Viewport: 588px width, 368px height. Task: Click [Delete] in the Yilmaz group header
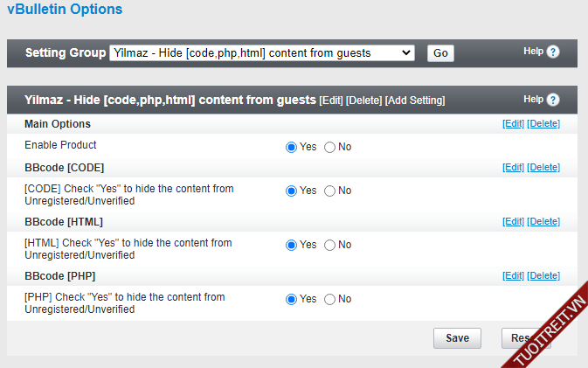point(363,101)
